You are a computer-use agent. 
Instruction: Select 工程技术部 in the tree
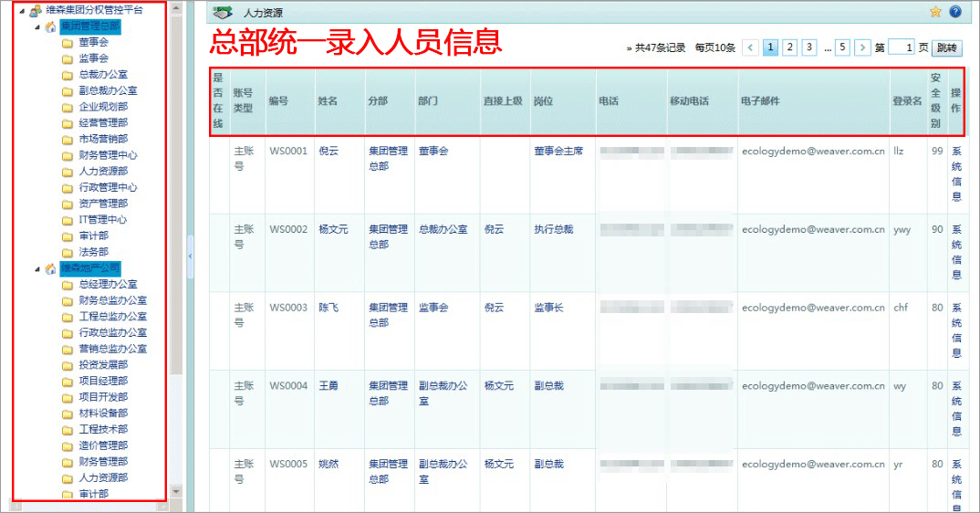click(x=102, y=429)
